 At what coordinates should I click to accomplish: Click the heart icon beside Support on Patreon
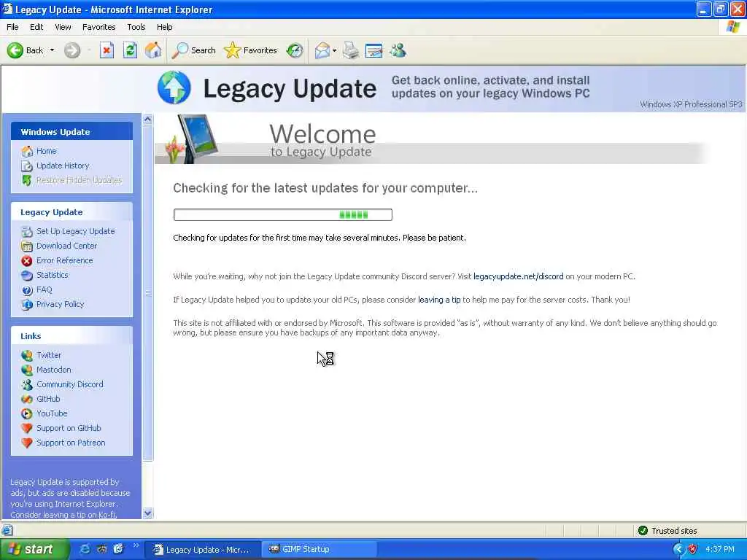[27, 443]
